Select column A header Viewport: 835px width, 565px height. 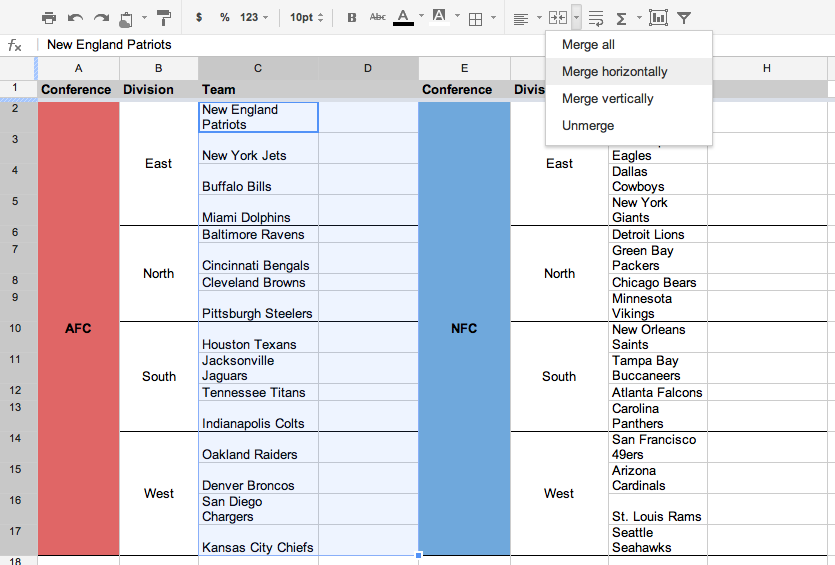[78, 68]
